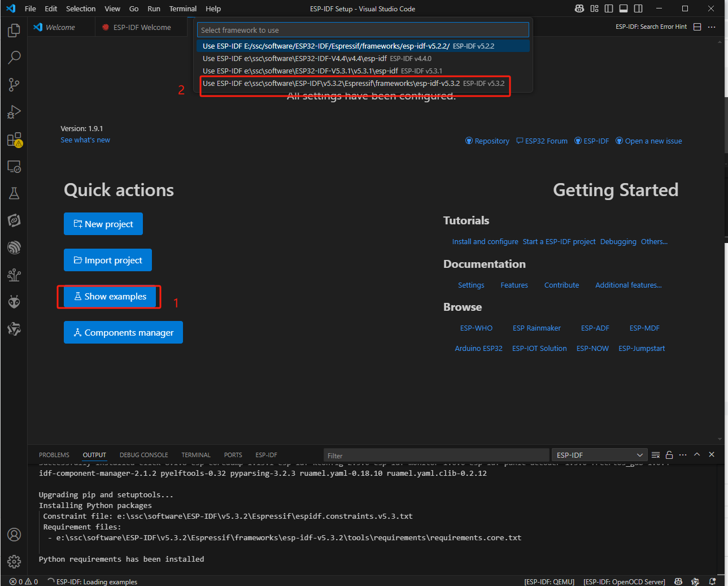This screenshot has width=728, height=586.
Task: Open the Install and configure tutorial
Action: click(x=485, y=241)
